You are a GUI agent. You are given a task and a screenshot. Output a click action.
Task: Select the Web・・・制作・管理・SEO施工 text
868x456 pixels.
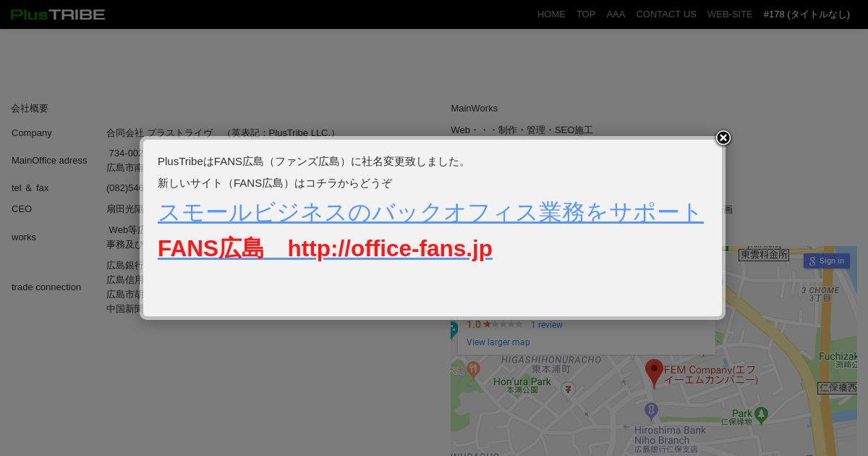click(522, 130)
